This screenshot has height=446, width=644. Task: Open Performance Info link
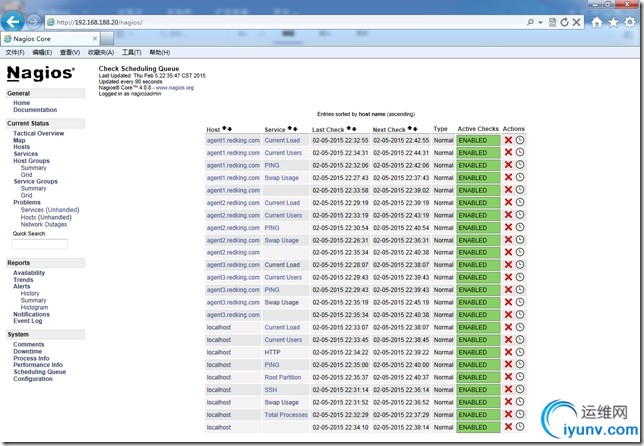(38, 365)
